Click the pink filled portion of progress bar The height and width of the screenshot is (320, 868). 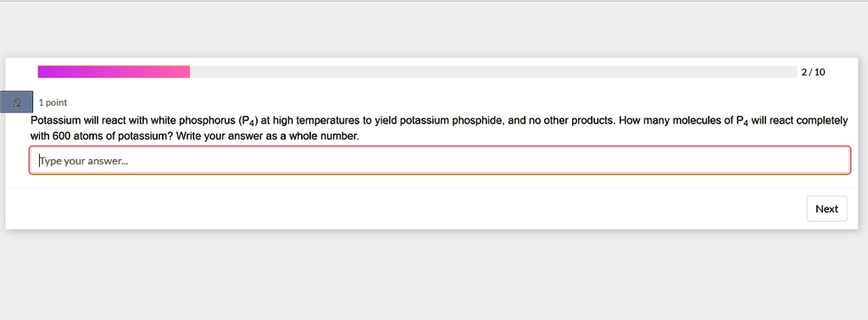[114, 72]
